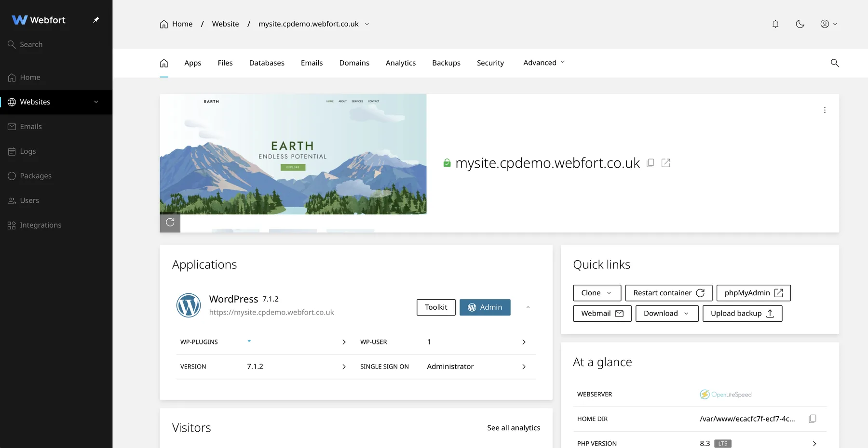Click Upload backup button

click(x=743, y=314)
